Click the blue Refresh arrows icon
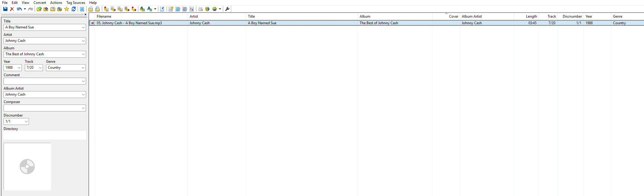The width and height of the screenshot is (644, 196). pos(73,9)
